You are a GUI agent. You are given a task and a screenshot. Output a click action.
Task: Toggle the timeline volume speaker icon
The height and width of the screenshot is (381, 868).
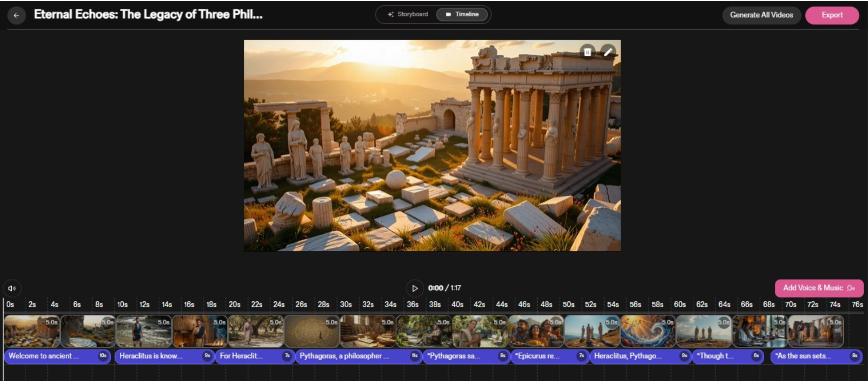point(12,288)
